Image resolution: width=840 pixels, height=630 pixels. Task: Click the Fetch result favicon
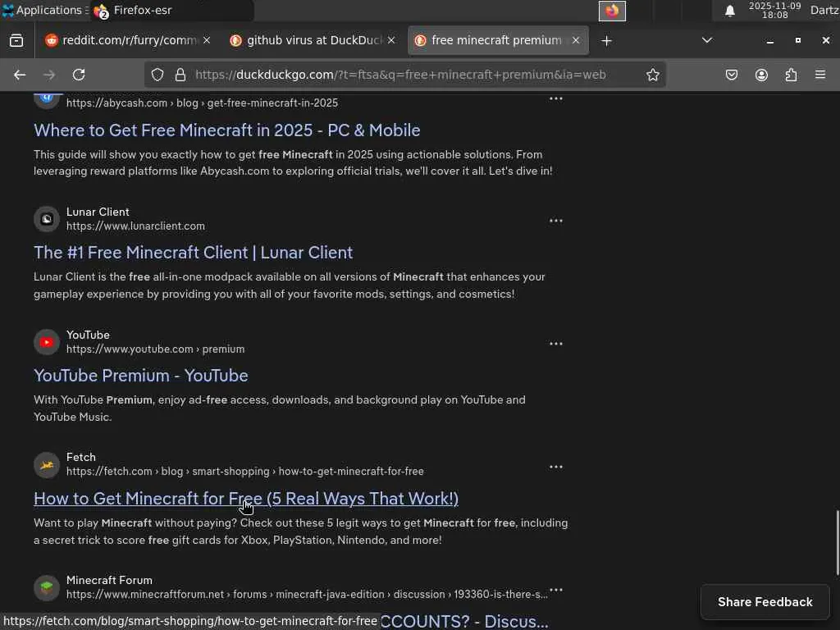(x=47, y=465)
